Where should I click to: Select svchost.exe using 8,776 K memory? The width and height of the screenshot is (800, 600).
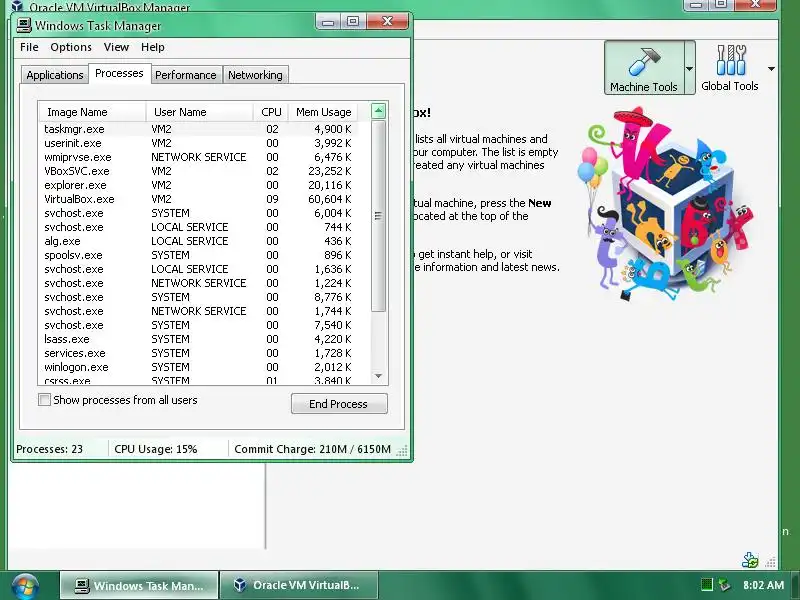pos(199,297)
